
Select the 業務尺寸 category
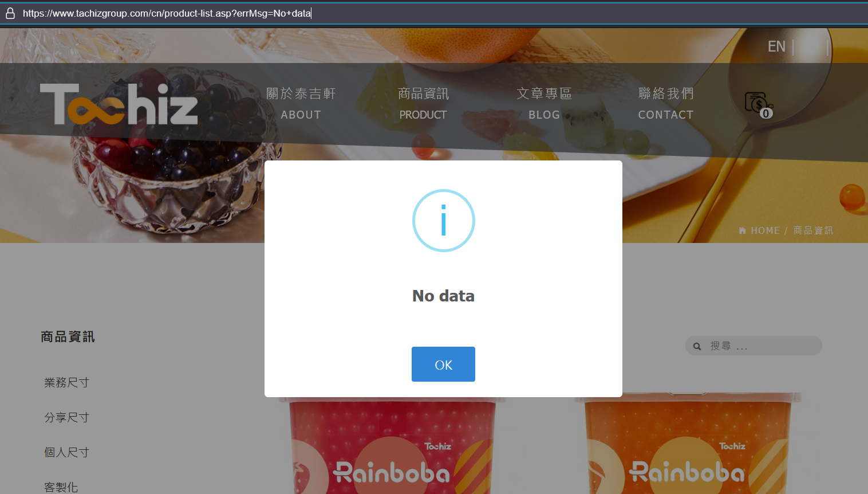(66, 382)
